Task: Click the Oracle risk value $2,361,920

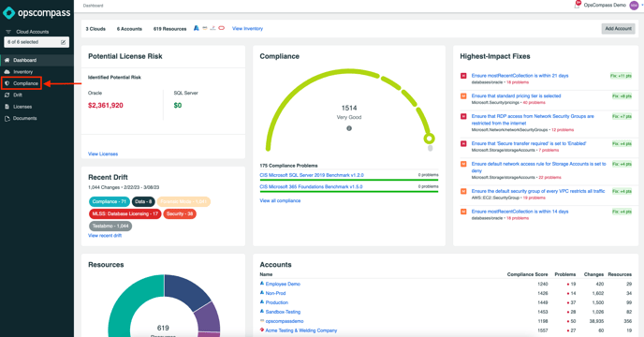Action: (x=106, y=105)
